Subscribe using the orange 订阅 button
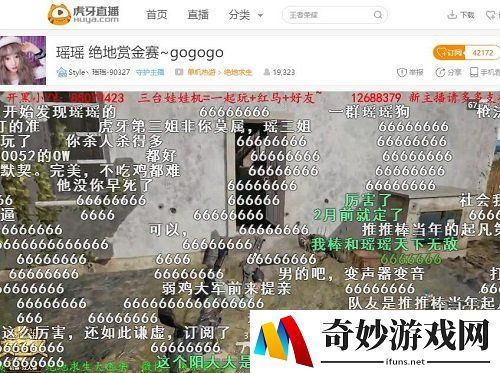Viewport: 500px width, 373px height. tap(449, 53)
